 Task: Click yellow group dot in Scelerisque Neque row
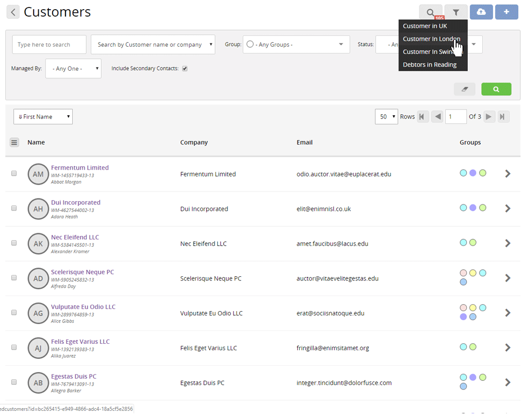coord(473,273)
